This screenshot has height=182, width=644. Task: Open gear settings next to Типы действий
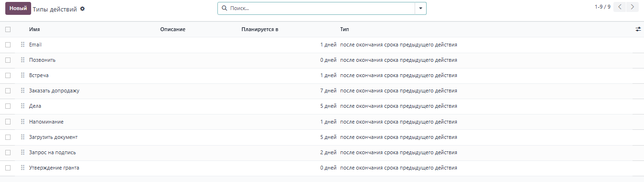click(x=82, y=9)
